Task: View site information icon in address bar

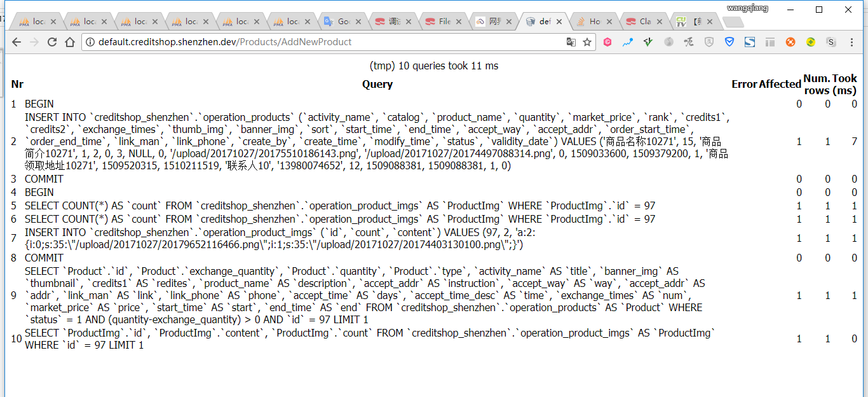Action: tap(90, 42)
